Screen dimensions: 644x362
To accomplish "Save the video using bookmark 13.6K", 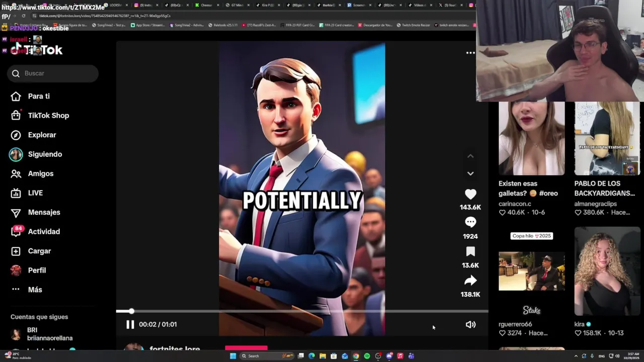I will (x=470, y=251).
